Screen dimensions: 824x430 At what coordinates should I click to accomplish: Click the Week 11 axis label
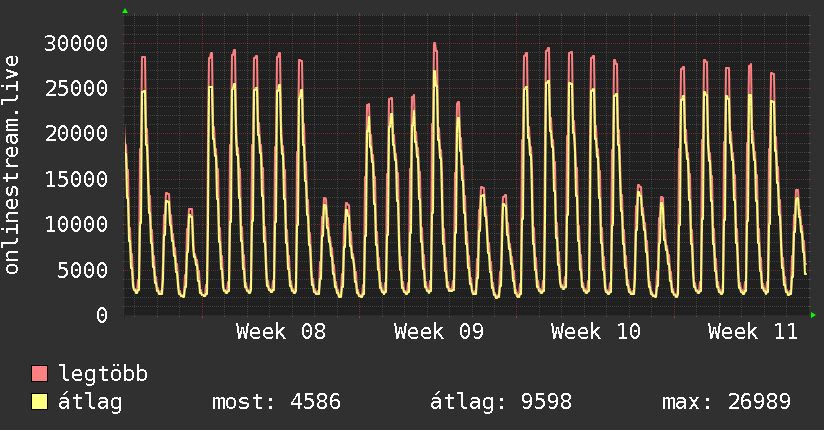(x=753, y=332)
